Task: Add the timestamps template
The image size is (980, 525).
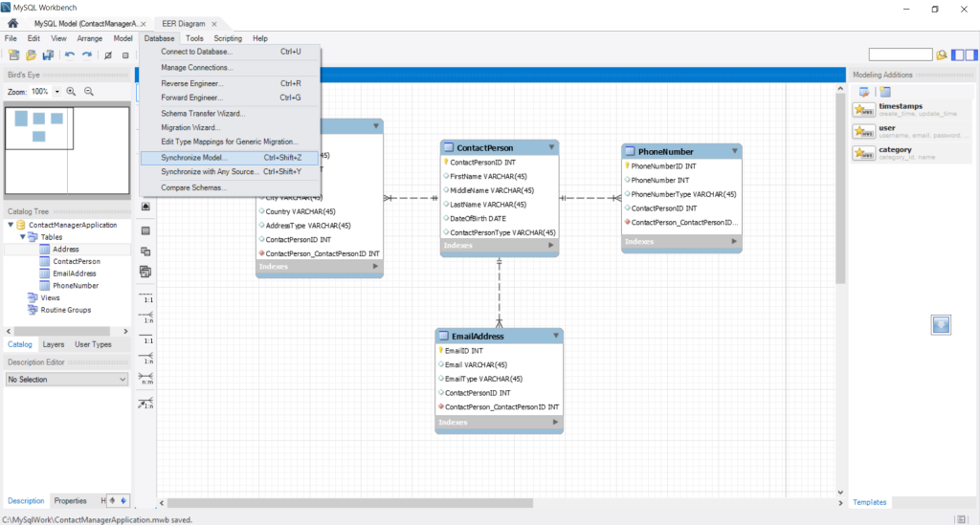Action: 912,109
